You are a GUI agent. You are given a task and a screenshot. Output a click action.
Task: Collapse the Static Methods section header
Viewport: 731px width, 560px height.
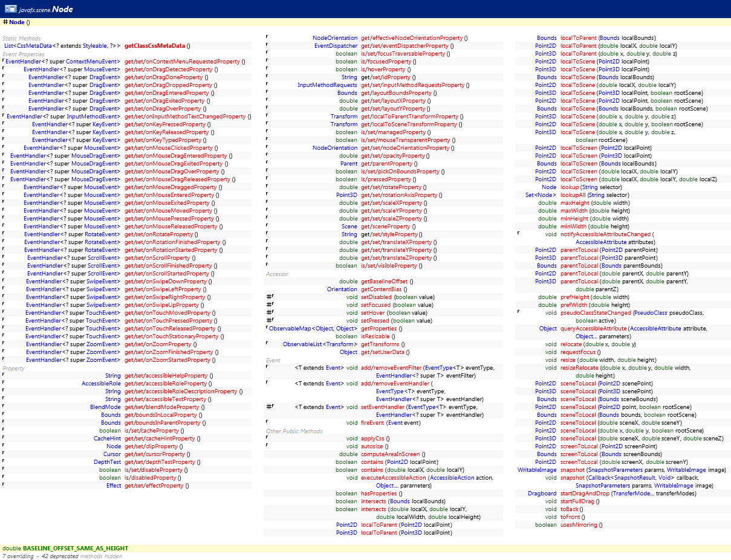(x=23, y=38)
